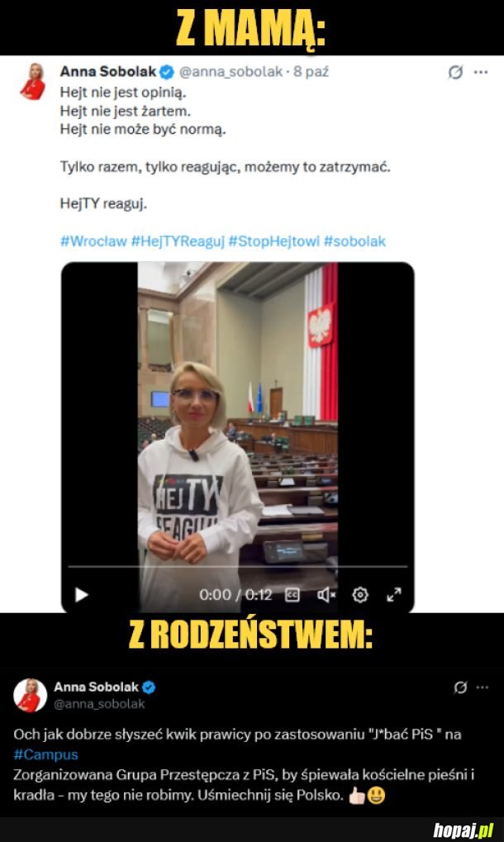The width and height of the screenshot is (504, 842).
Task: Click the verified badge beside the top Anna Sobolak
Action: point(167,71)
